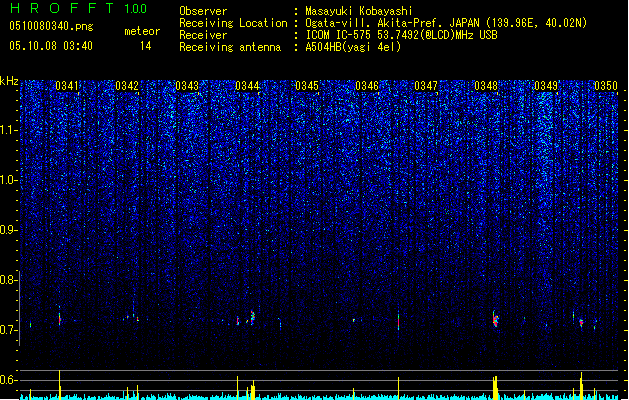
Task: Click the 0344 time marker
Action: [247, 86]
